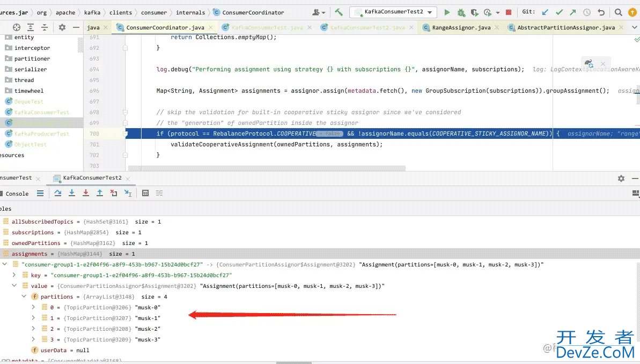Show Git history clock icon
This screenshot has height=364, width=640.
[x=586, y=12]
